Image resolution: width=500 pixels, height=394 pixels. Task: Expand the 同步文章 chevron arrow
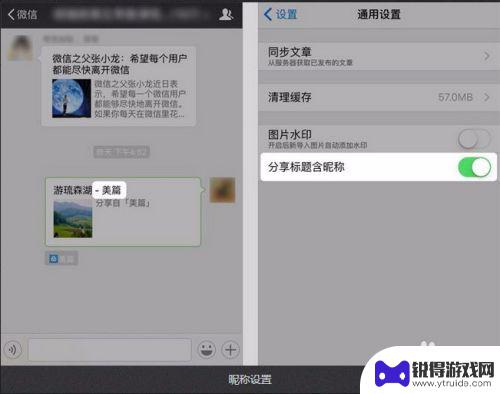coord(487,56)
